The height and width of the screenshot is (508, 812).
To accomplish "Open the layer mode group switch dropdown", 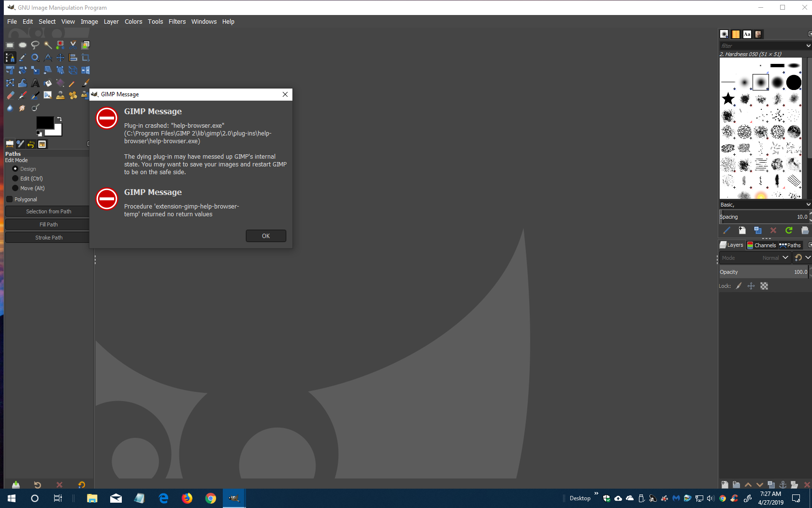I will pyautogui.click(x=802, y=258).
